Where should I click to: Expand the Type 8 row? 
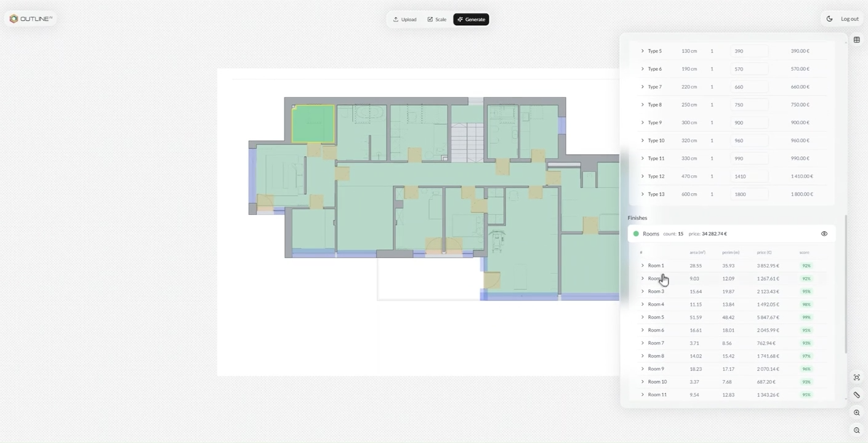pyautogui.click(x=642, y=105)
